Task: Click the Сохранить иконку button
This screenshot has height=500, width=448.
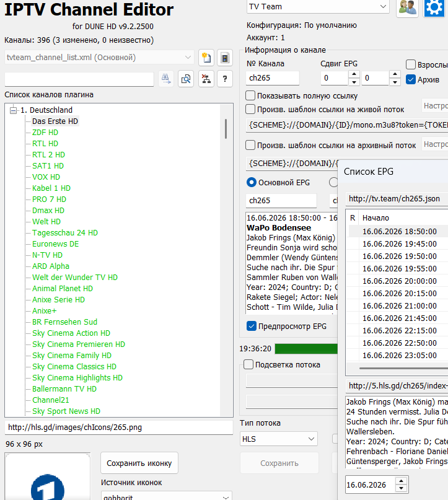Action: [139, 463]
